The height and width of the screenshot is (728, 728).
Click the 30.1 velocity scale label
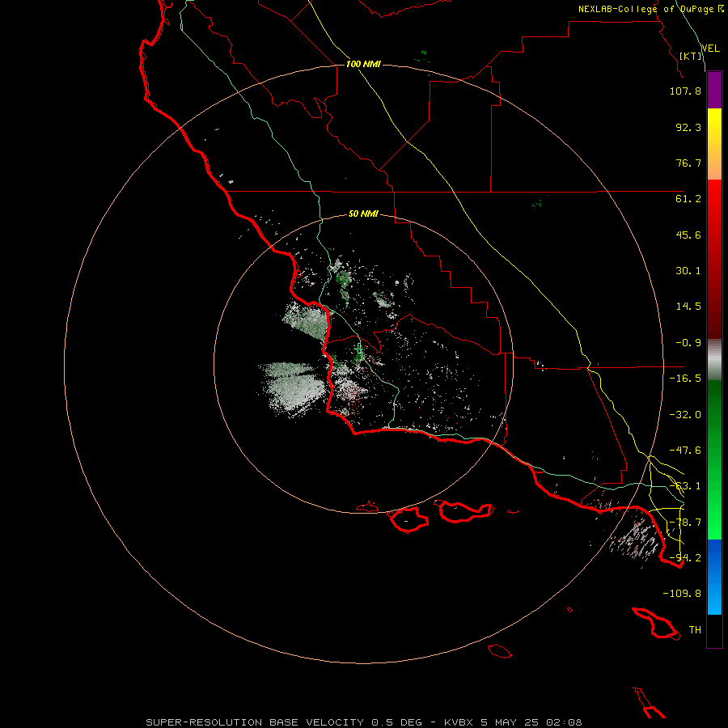click(x=688, y=271)
